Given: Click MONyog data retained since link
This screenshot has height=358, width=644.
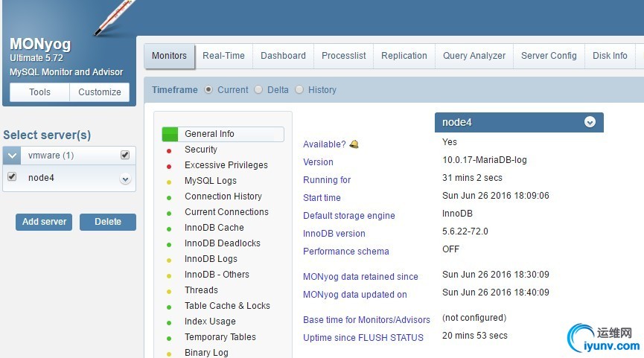Looking at the screenshot, I should pyautogui.click(x=360, y=277).
